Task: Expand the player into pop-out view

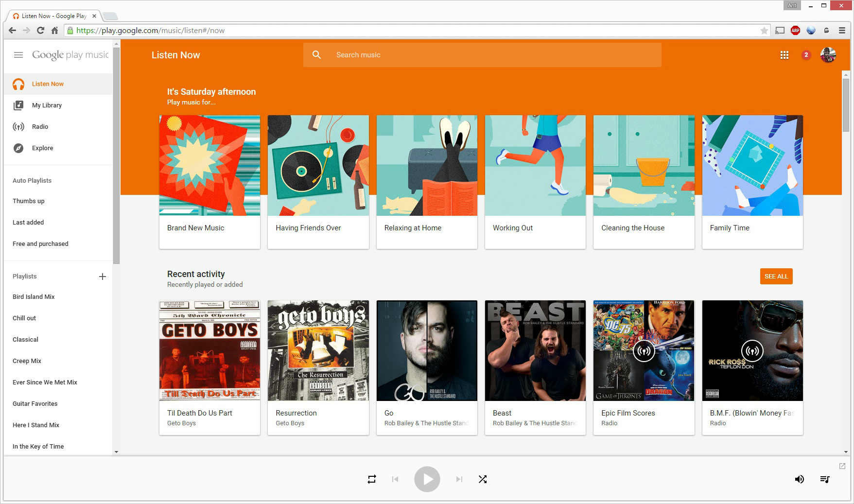Action: (x=841, y=465)
